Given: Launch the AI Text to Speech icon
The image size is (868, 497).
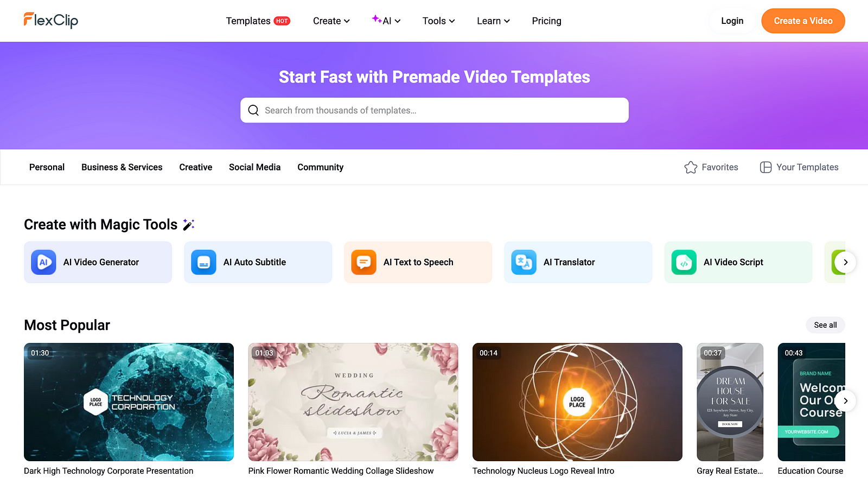Looking at the screenshot, I should pyautogui.click(x=364, y=262).
